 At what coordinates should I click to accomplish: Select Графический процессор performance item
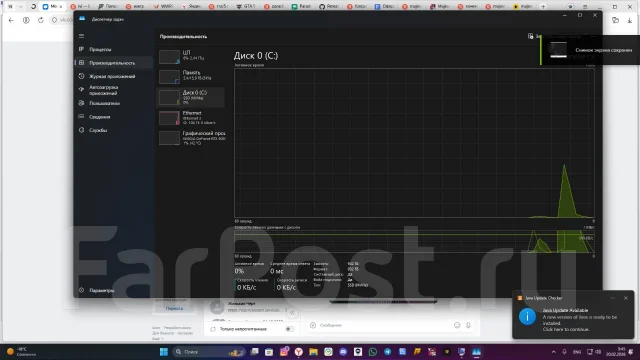(x=191, y=138)
